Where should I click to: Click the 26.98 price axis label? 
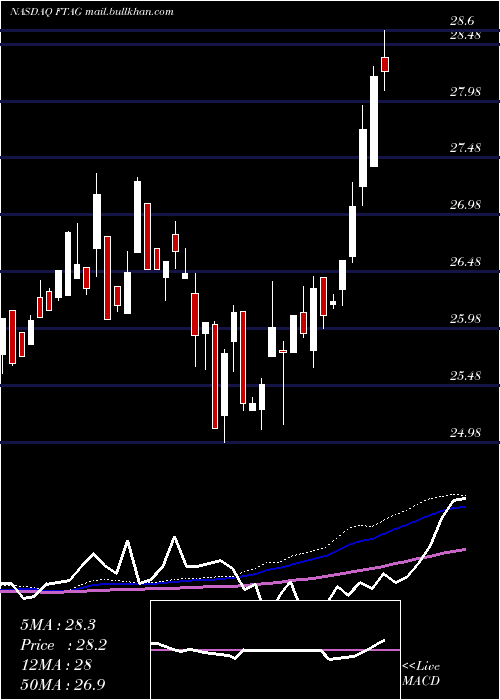(466, 204)
